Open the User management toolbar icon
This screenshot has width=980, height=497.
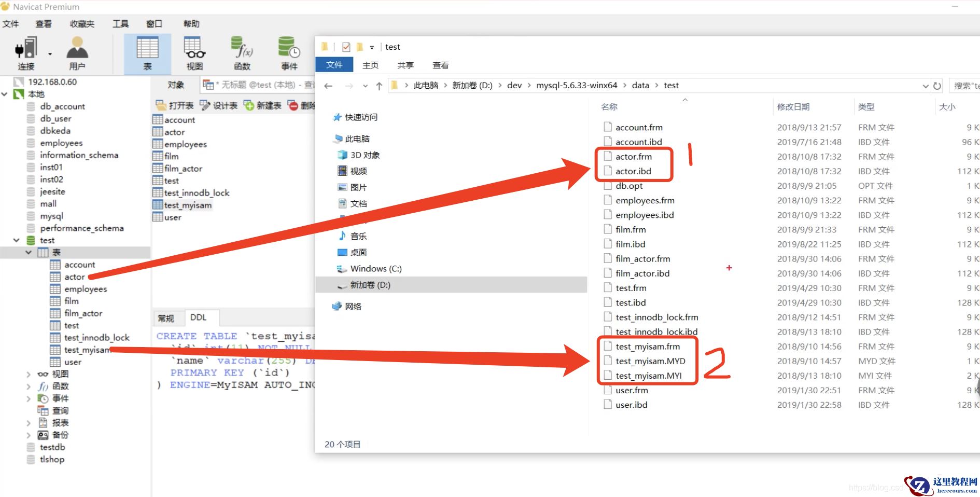coord(77,48)
